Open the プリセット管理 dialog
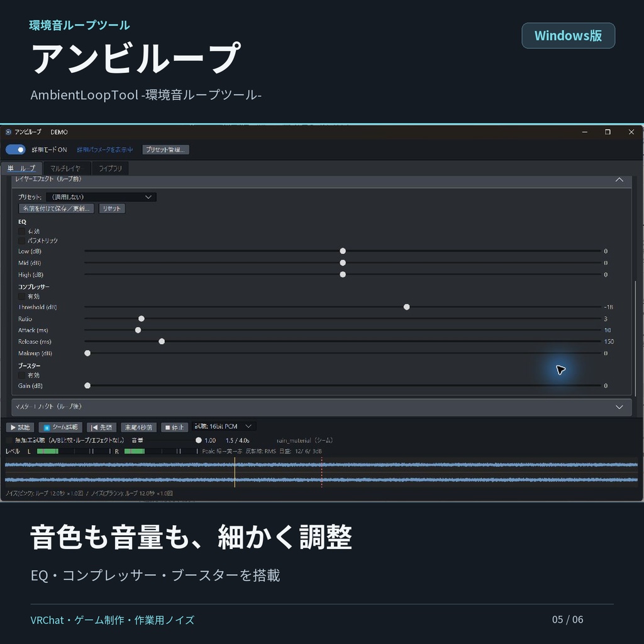 (x=165, y=150)
